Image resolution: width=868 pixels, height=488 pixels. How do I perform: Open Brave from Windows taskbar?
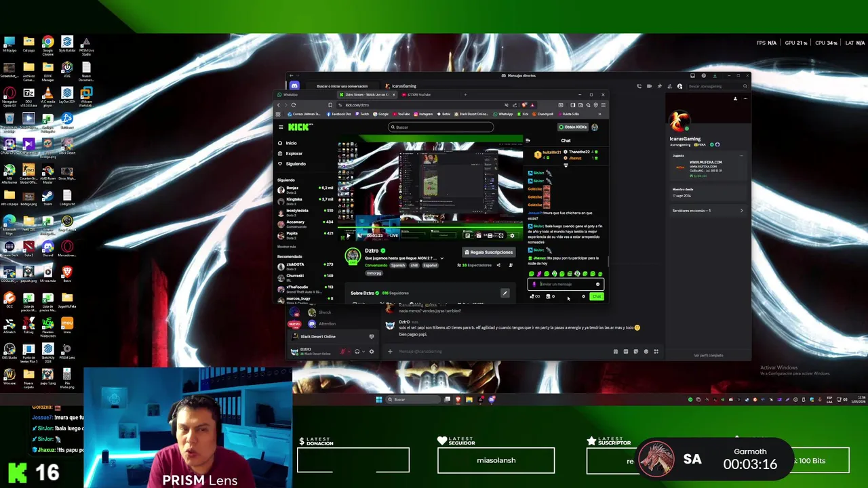click(x=458, y=399)
